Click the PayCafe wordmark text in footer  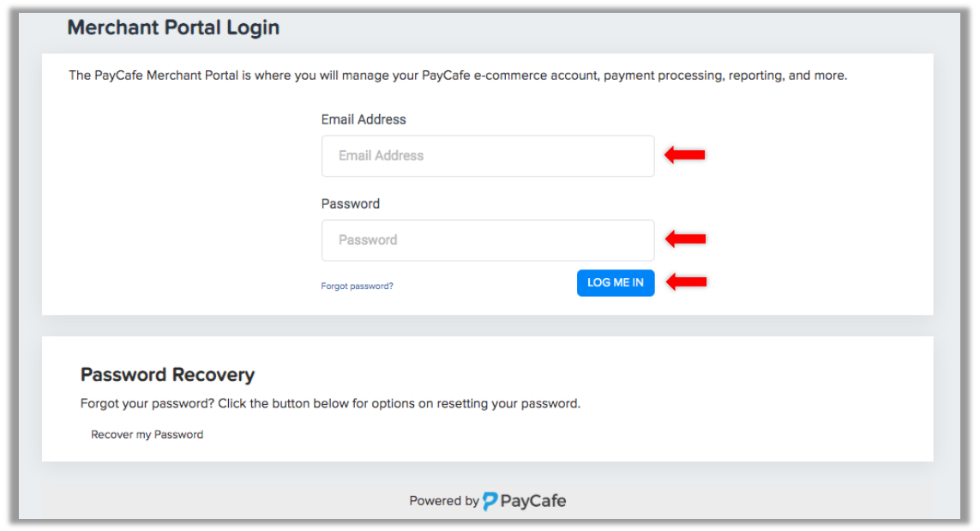point(533,501)
